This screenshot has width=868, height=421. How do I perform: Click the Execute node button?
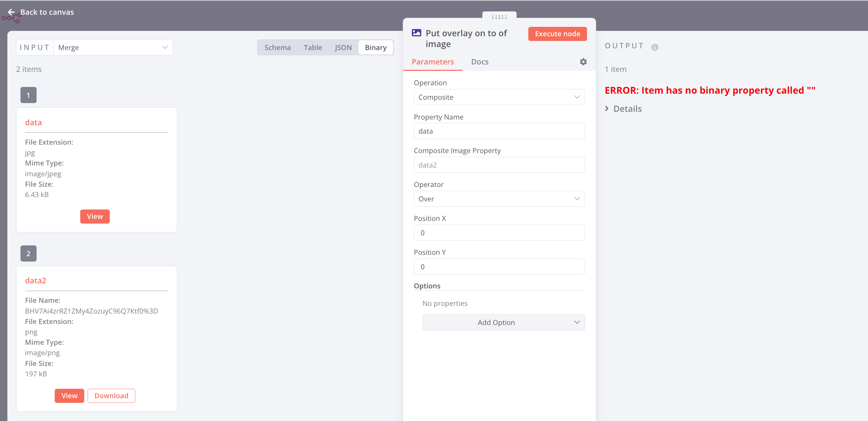[x=557, y=34]
